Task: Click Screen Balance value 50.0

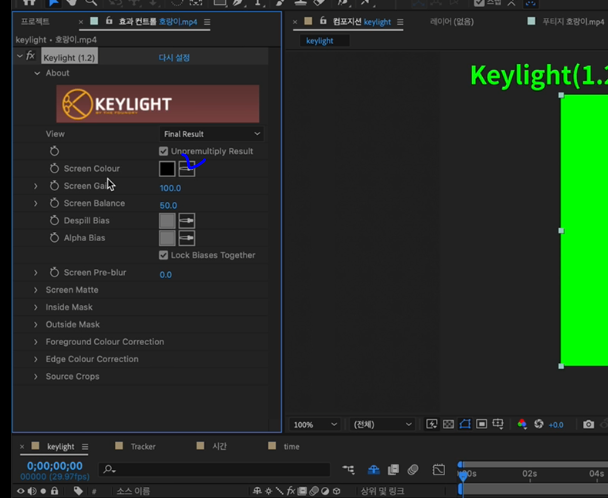Action: click(x=168, y=205)
